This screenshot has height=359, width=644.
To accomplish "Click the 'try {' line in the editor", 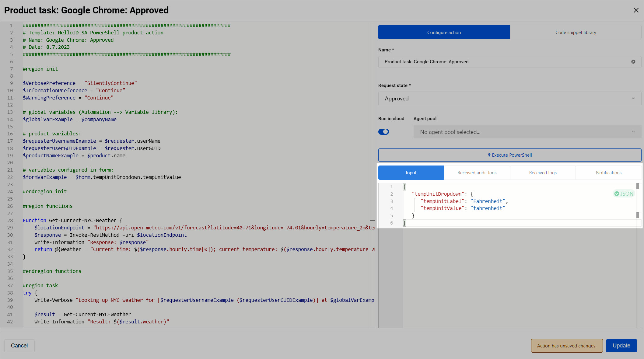I will coord(30,293).
